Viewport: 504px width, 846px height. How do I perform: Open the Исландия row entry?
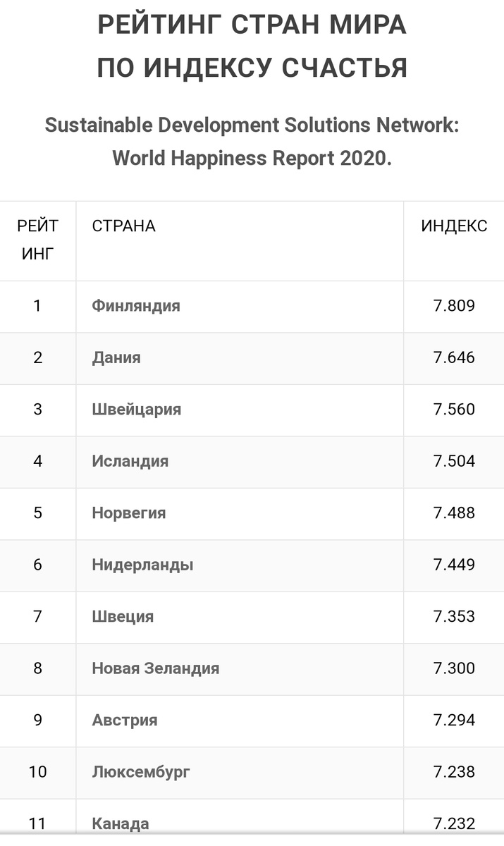(x=130, y=461)
